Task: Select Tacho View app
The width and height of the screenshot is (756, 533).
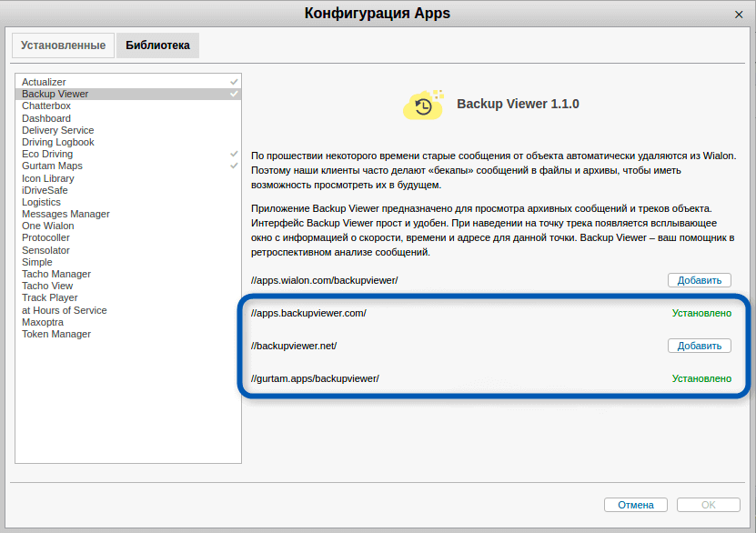Action: coord(128,286)
